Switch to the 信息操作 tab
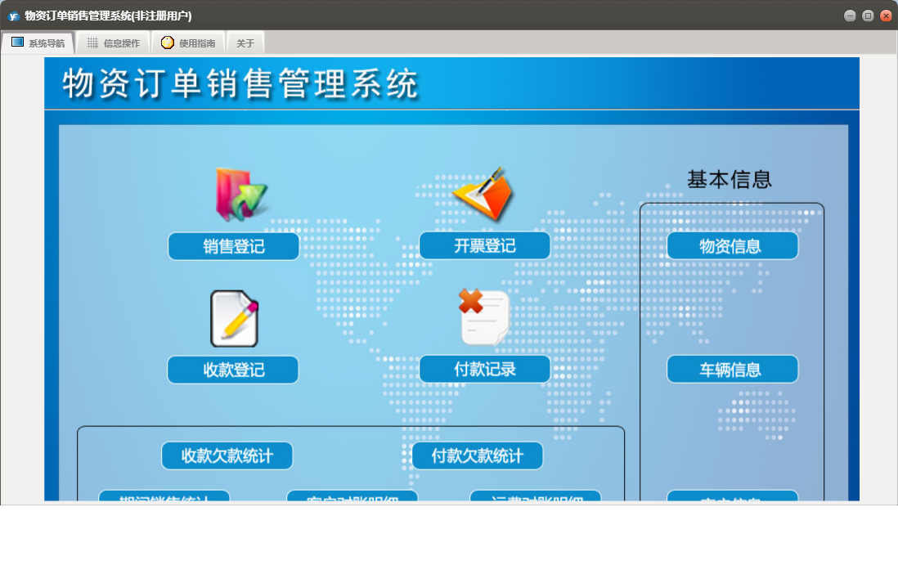 point(114,43)
